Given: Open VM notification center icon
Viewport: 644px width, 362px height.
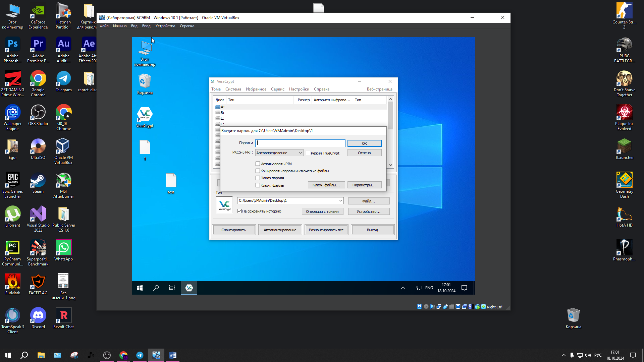Looking at the screenshot, I should pos(464,288).
